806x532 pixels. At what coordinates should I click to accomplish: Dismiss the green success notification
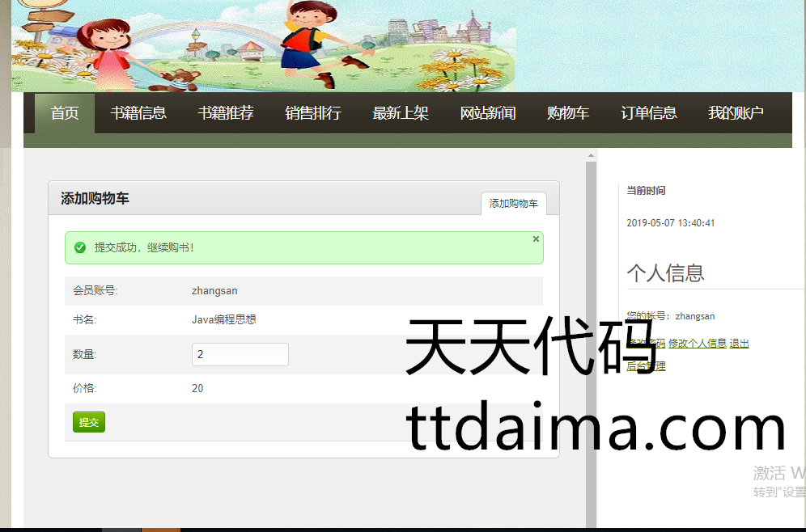(x=536, y=239)
